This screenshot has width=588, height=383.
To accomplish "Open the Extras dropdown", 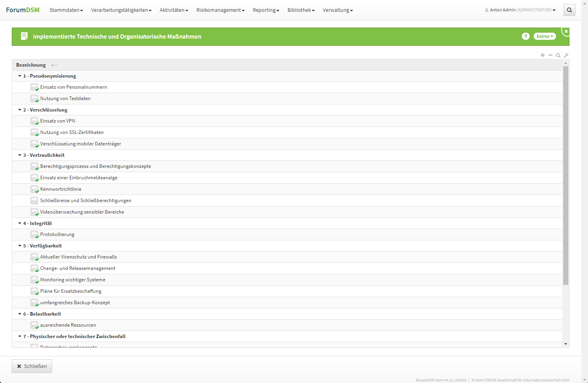I will point(544,36).
